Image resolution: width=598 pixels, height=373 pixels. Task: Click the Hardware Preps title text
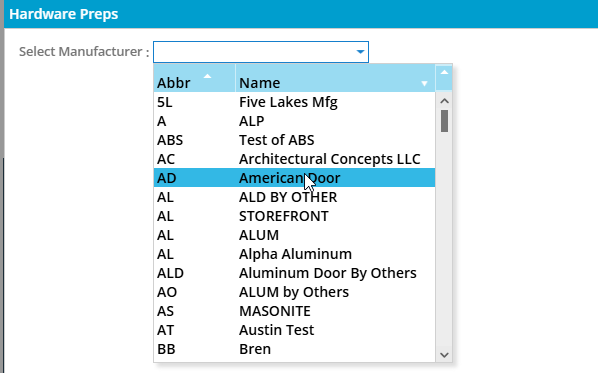click(x=64, y=14)
